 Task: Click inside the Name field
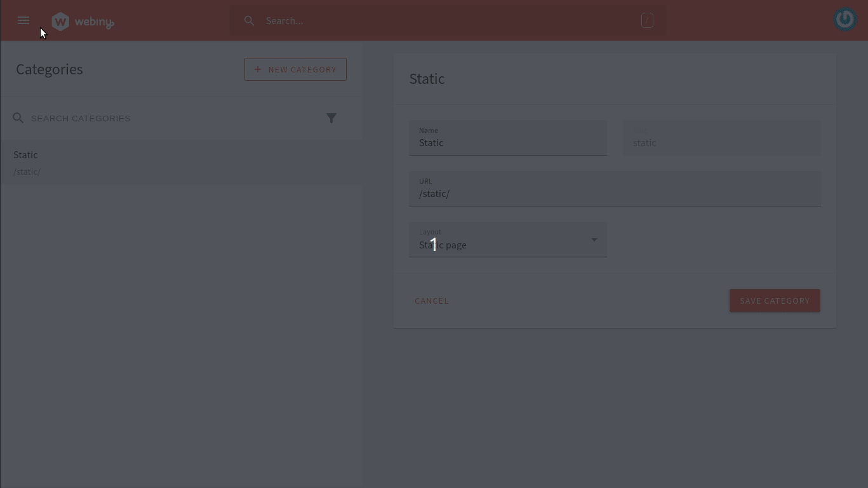click(508, 142)
